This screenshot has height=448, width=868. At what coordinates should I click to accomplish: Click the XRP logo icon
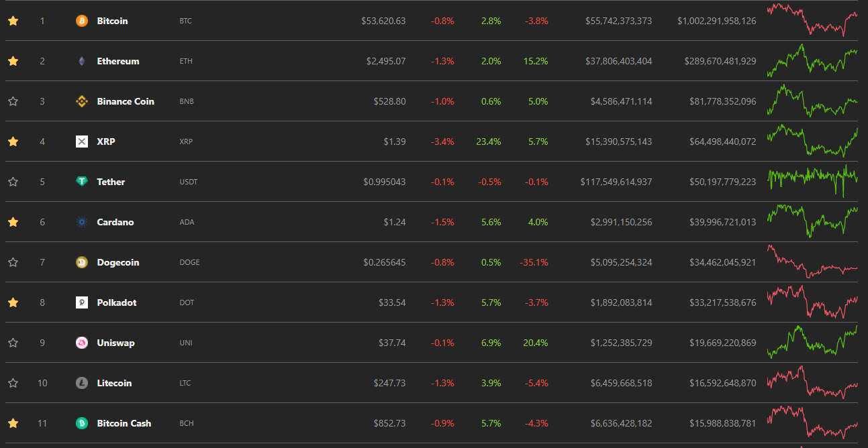(x=82, y=142)
